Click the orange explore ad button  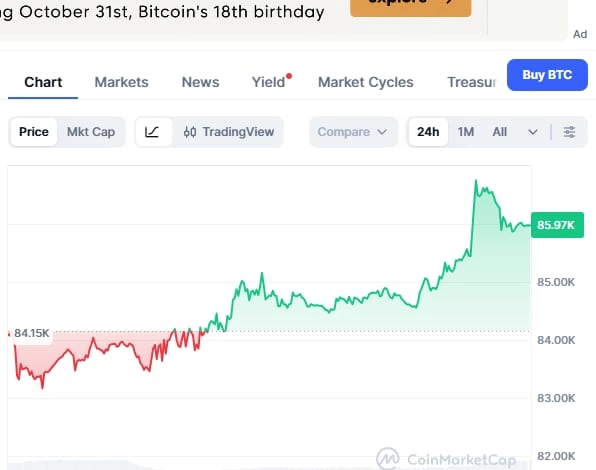point(411,6)
